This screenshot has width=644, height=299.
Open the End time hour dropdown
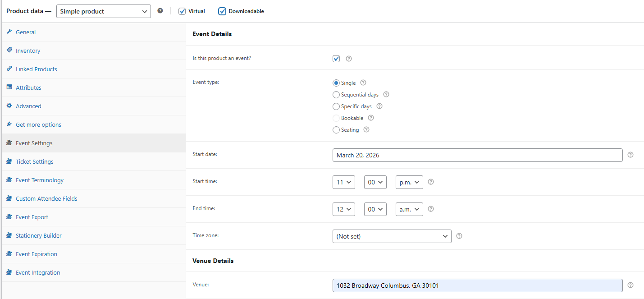(344, 209)
